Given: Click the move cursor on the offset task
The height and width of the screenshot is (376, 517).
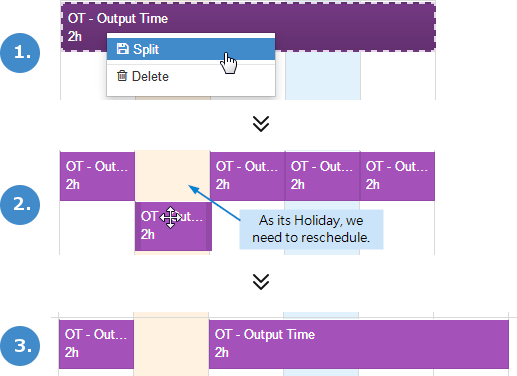Looking at the screenshot, I should 170,217.
